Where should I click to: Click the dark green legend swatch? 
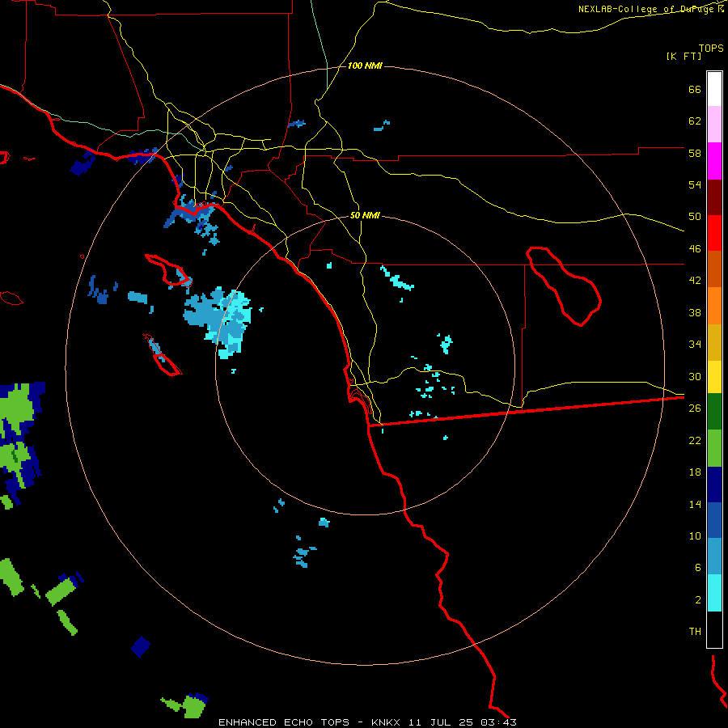coord(714,412)
